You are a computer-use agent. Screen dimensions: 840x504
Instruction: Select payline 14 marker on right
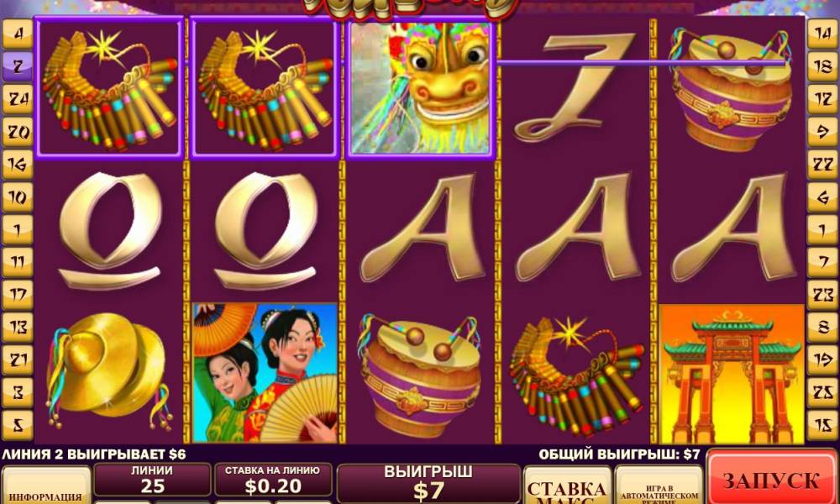point(822,34)
